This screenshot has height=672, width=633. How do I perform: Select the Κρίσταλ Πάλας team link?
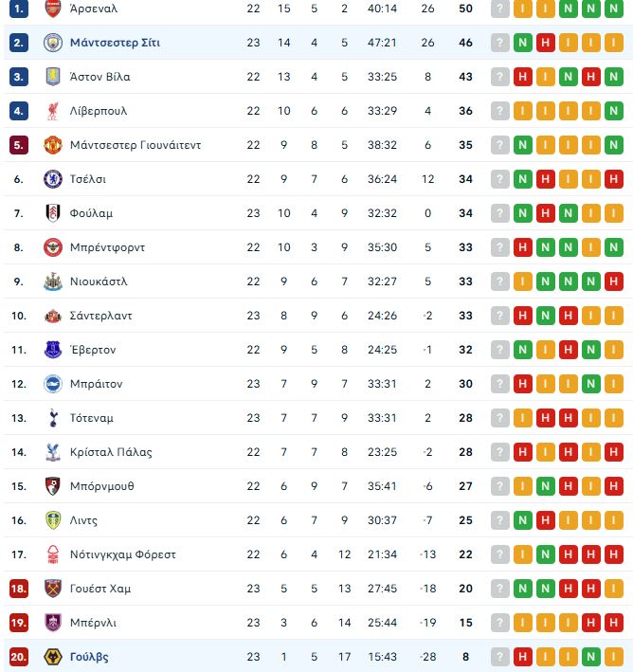(x=111, y=452)
